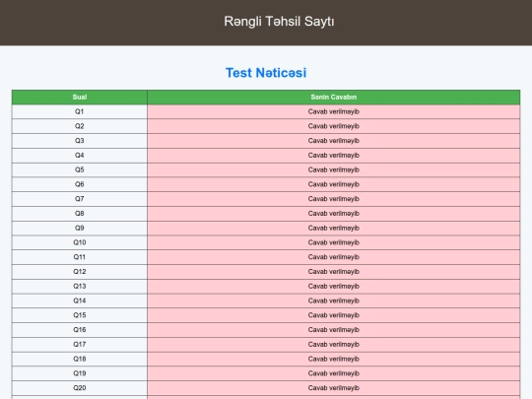This screenshot has height=399, width=532.
Task: Click Cavab verilməyib in the Q14 row
Action: coord(334,300)
